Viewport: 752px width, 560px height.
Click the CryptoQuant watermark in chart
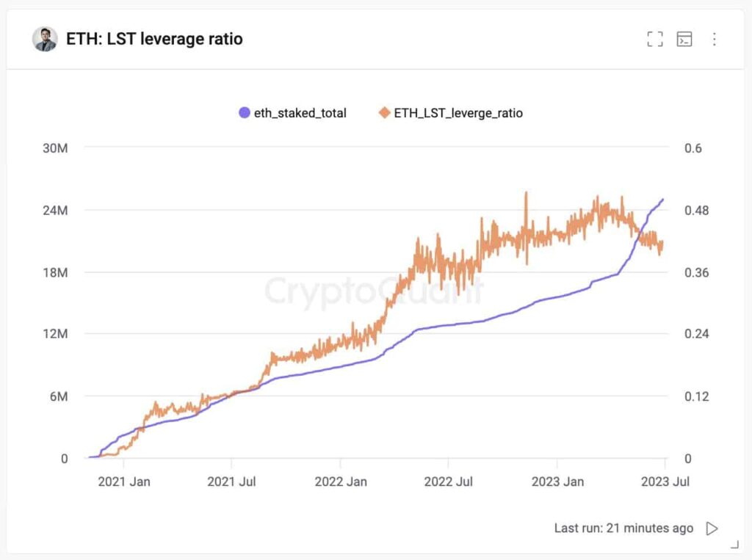pyautogui.click(x=375, y=290)
